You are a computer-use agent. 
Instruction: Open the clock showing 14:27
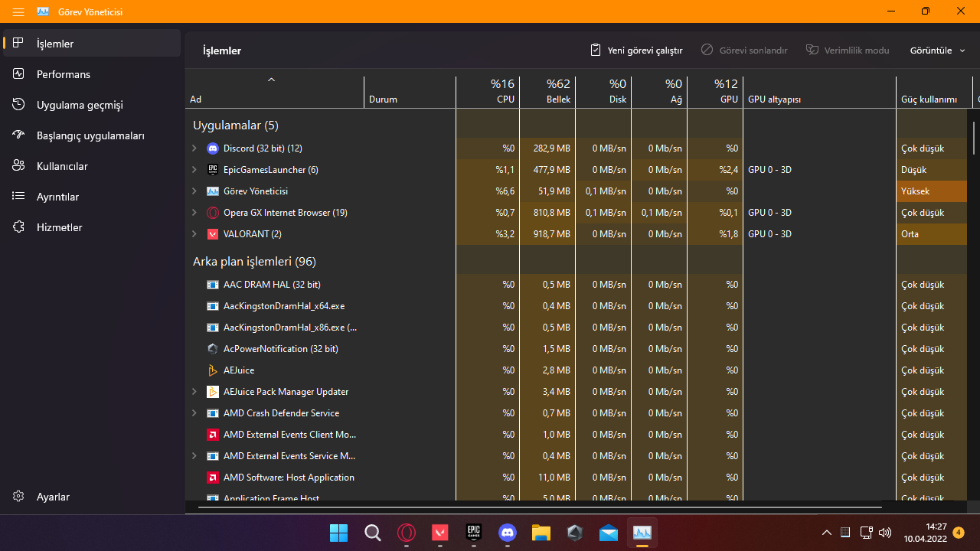[x=925, y=533]
